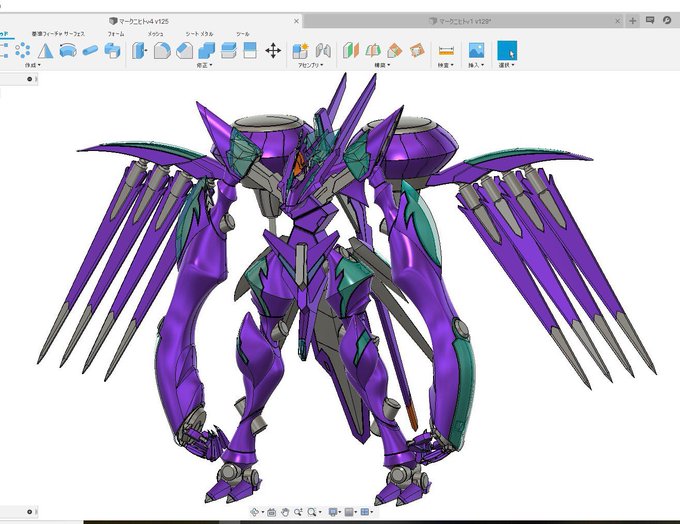The image size is (680, 524).
Task: Choose the Plane at Angle tool
Action: [x=373, y=51]
